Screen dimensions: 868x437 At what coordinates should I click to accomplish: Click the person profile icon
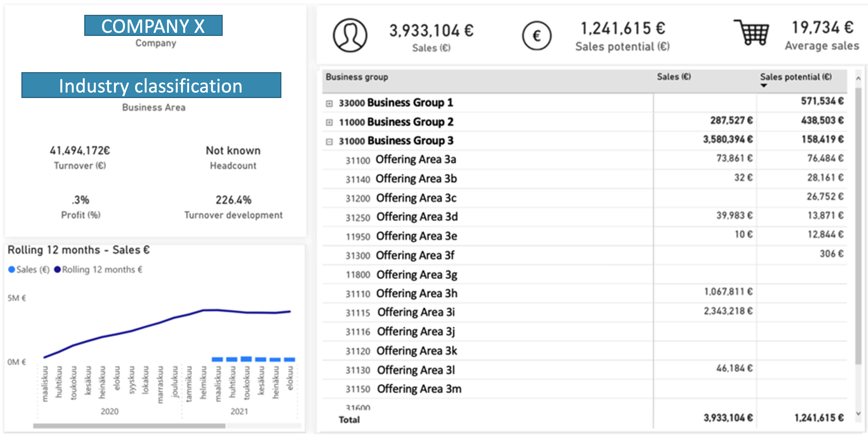350,35
